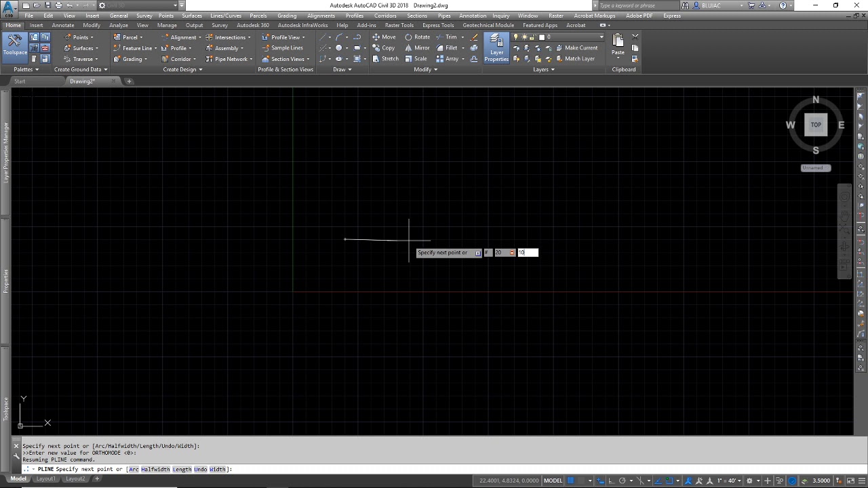
Task: Click coordinates readout 22.4001, 4.8324, 0.0000
Action: click(509, 481)
